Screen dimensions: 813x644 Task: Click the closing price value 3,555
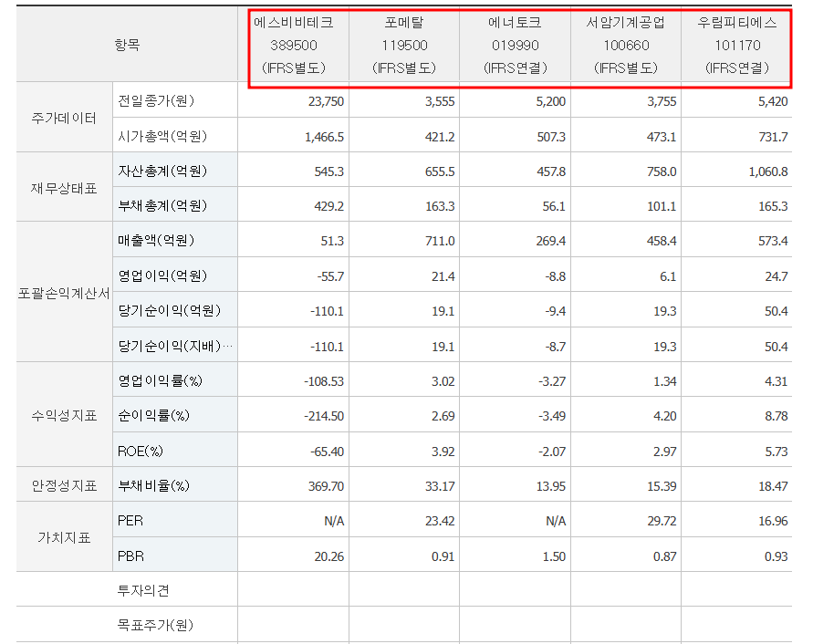tap(440, 101)
